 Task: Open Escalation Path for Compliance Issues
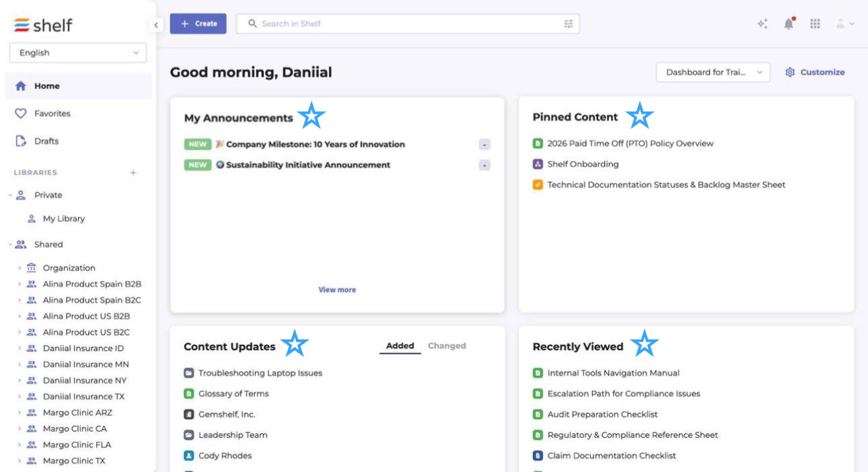624,394
